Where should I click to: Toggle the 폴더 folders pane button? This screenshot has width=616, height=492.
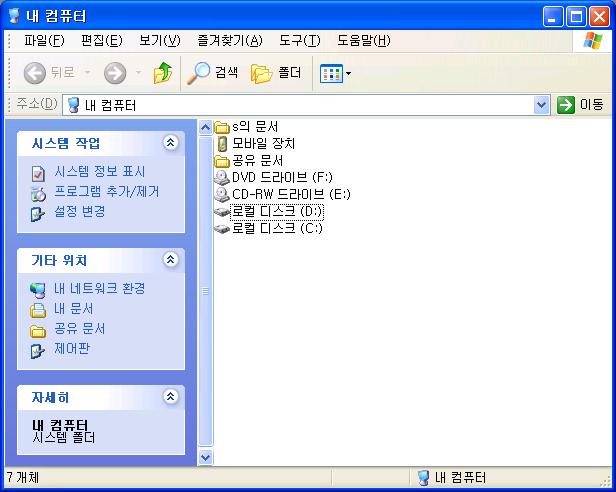276,73
